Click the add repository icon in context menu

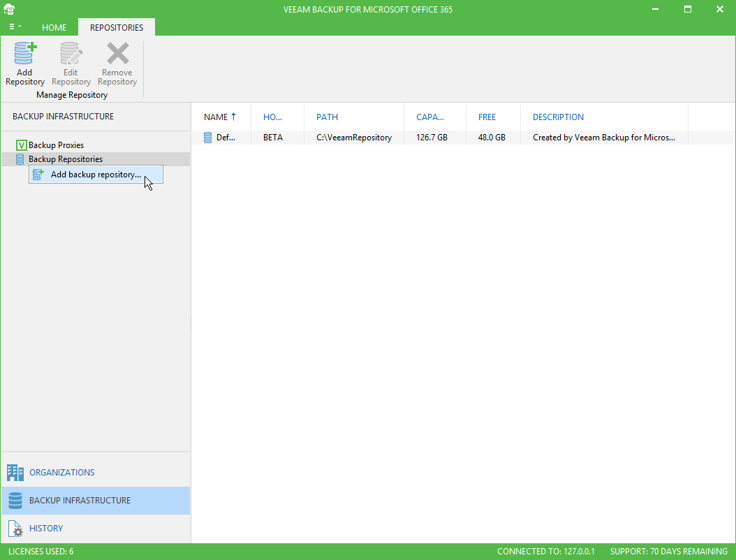point(38,175)
